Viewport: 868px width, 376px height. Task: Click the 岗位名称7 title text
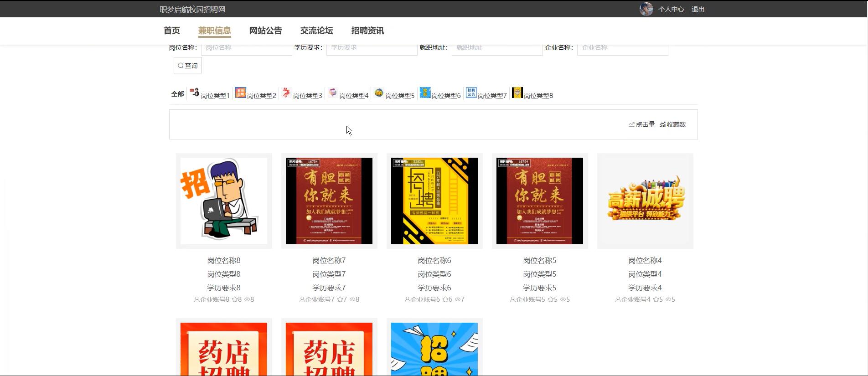[x=329, y=261]
